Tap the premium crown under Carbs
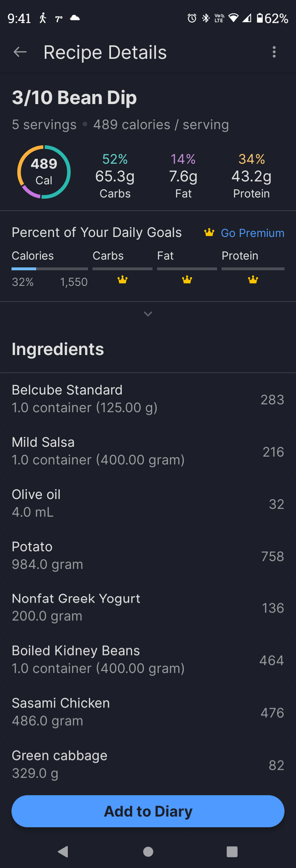This screenshot has width=296, height=868. coord(122,280)
